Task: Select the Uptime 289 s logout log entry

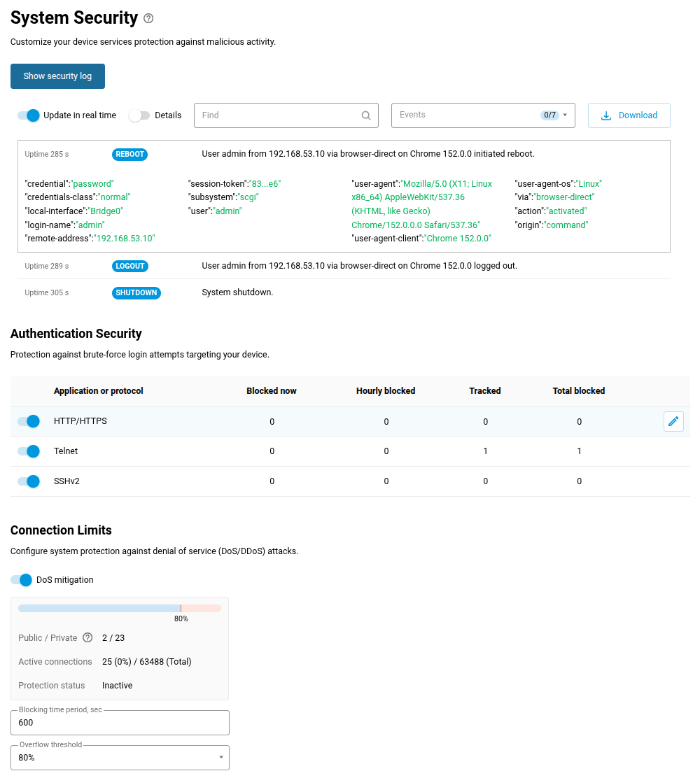Action: point(344,266)
